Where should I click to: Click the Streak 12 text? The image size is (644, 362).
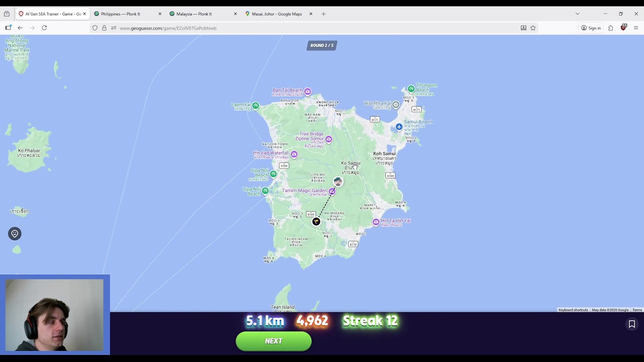click(x=370, y=321)
